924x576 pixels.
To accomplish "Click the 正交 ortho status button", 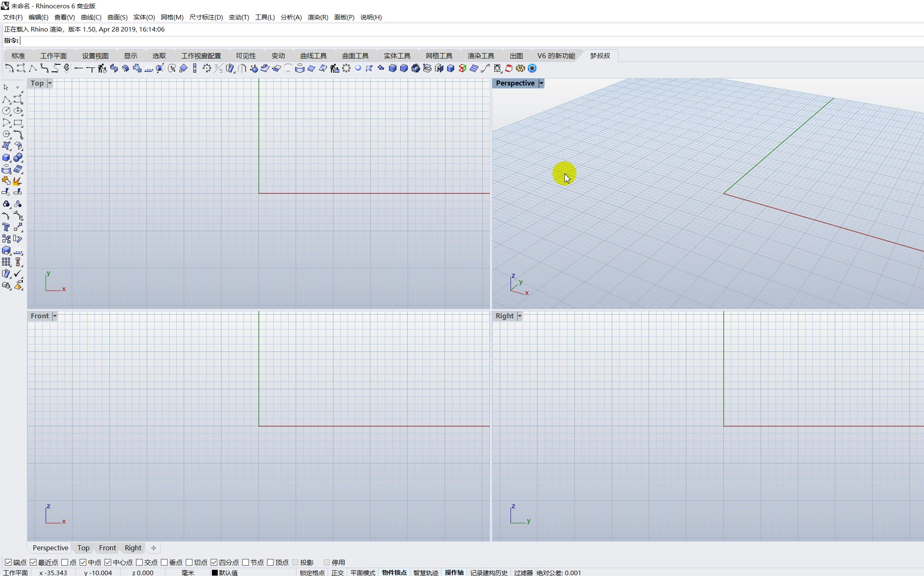I will 337,573.
